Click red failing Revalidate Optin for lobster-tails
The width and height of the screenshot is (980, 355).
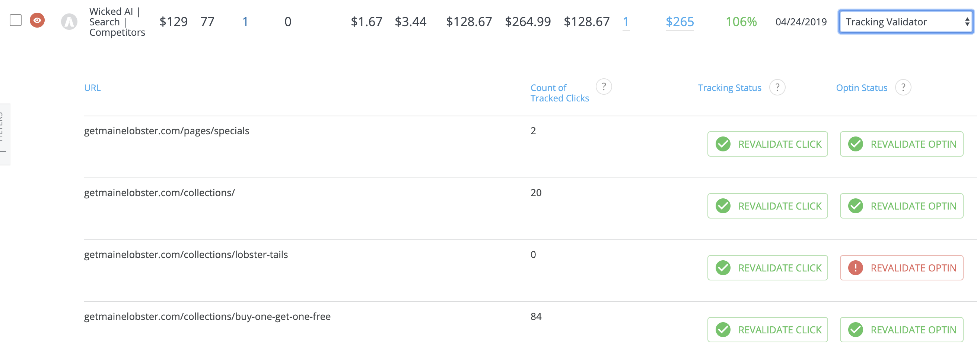click(x=901, y=268)
